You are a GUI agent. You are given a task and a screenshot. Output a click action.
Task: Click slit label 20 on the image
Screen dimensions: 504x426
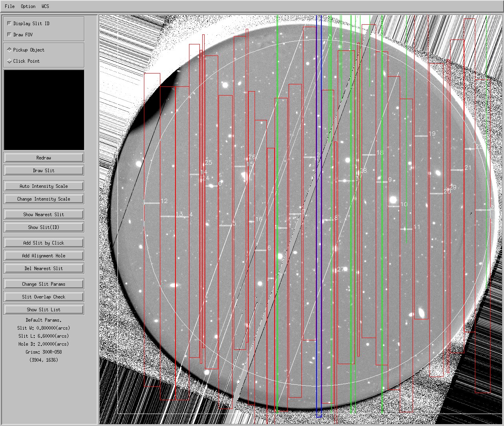[447, 191]
